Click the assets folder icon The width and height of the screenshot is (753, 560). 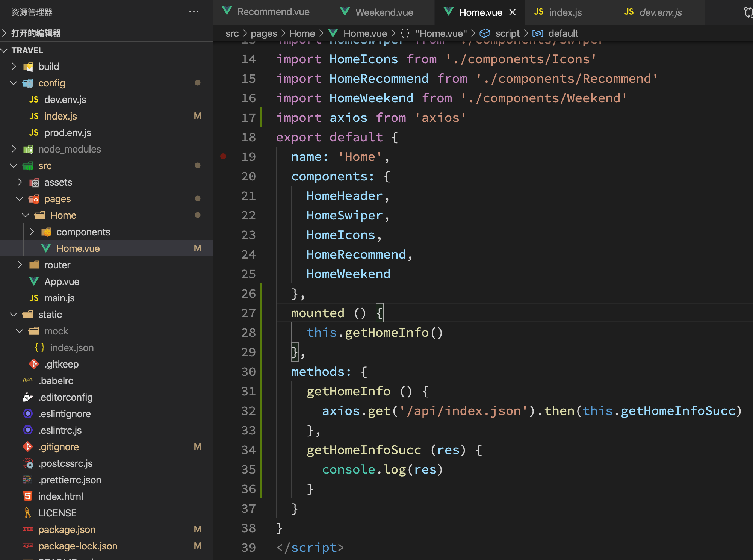tap(34, 183)
